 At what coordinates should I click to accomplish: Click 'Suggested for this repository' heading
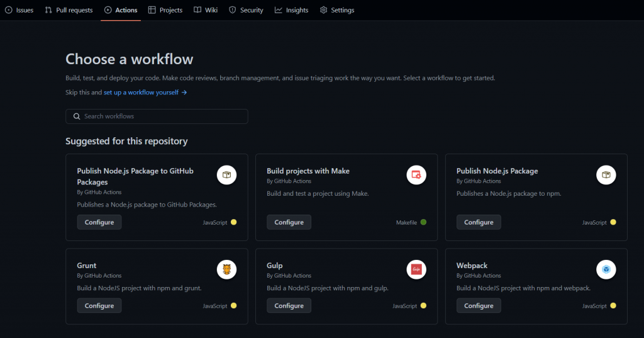point(126,141)
